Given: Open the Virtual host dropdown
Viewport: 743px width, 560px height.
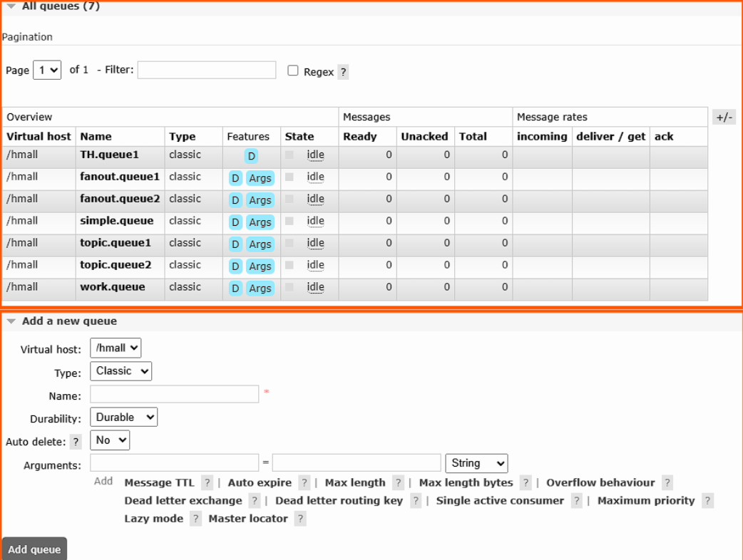Looking at the screenshot, I should (116, 348).
